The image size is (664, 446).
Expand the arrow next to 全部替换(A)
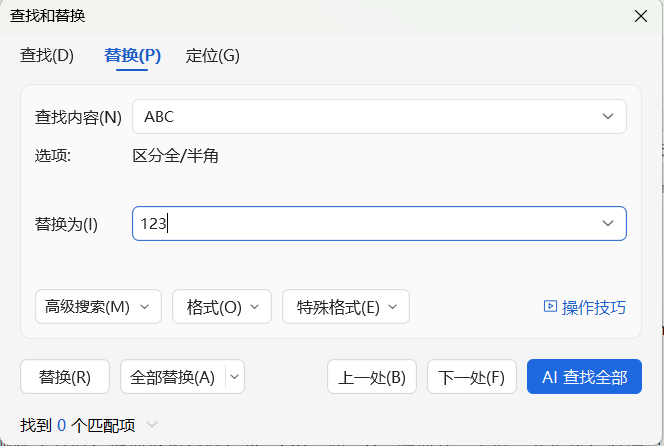(x=235, y=377)
